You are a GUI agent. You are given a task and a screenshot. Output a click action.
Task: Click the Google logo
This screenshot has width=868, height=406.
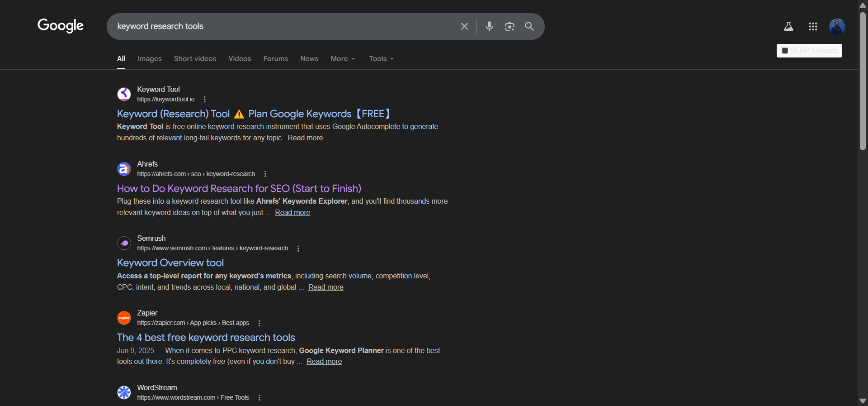tap(61, 26)
